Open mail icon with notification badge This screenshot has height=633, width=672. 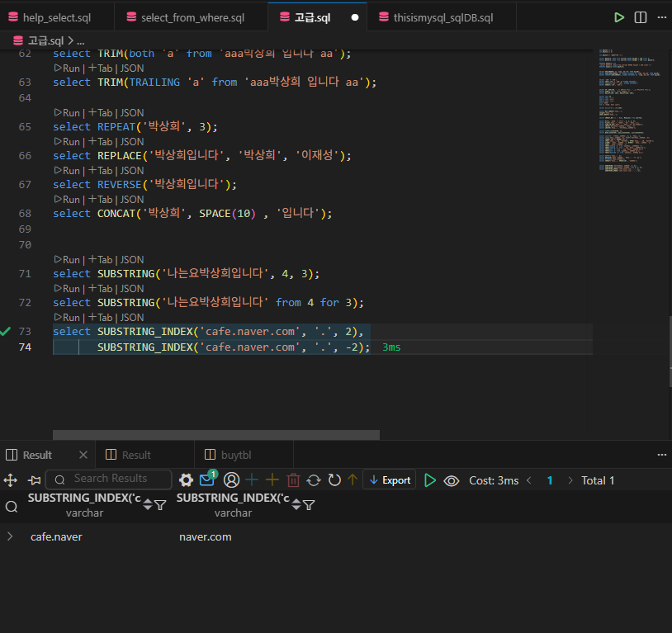[208, 479]
